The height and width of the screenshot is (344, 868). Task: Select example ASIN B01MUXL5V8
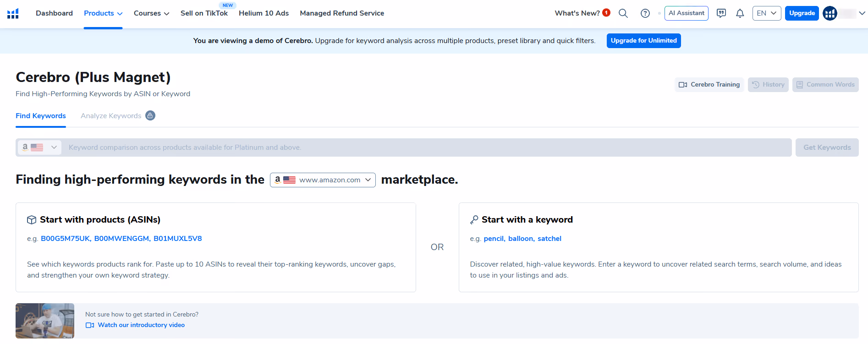[x=177, y=239]
